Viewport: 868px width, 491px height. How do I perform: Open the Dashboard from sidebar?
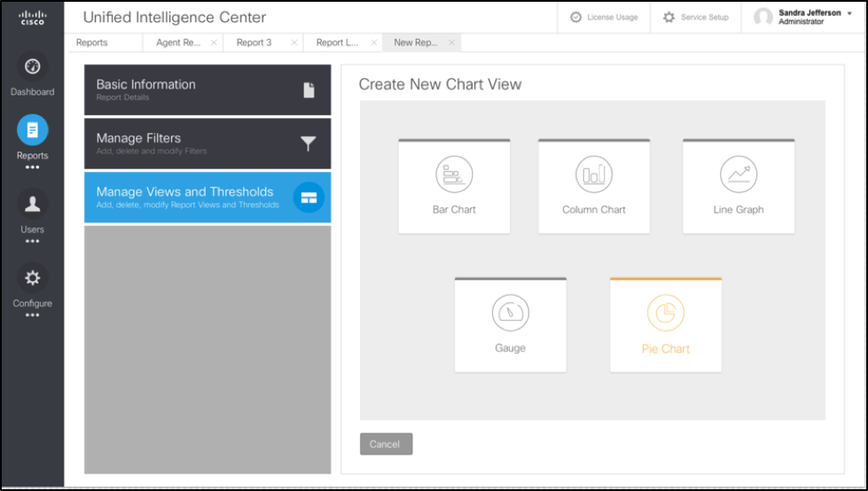point(32,67)
